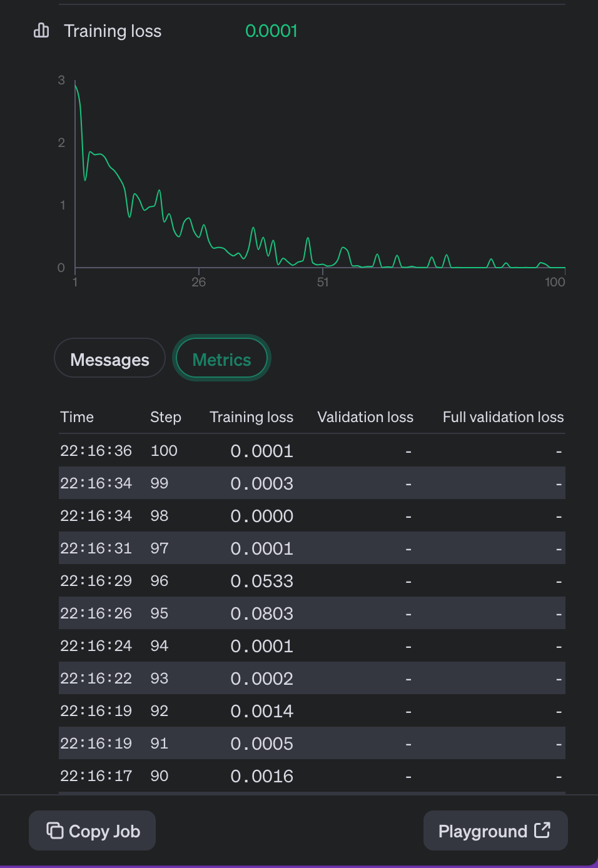Select the step 90 row at 22:16:17
This screenshot has height=868, width=598.
click(x=312, y=776)
